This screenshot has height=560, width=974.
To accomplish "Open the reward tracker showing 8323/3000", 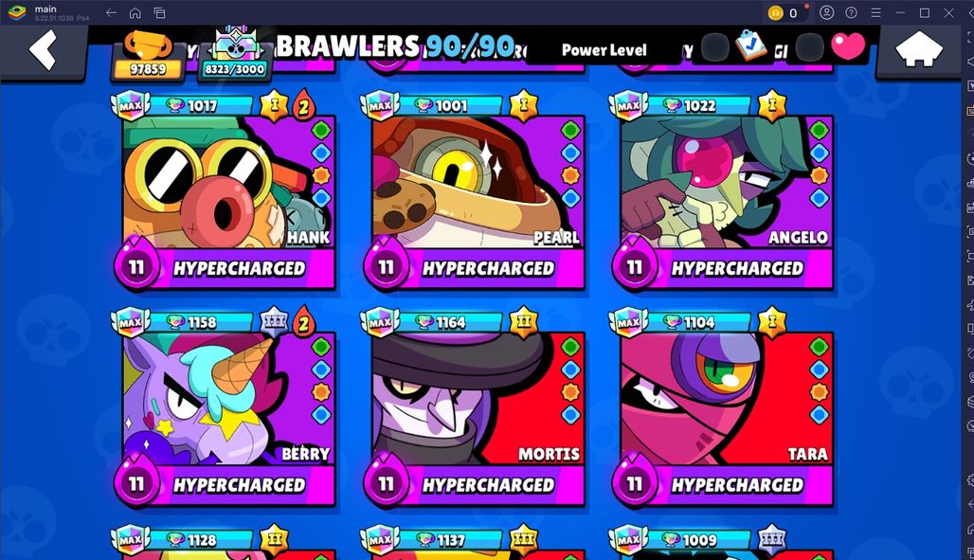I will [x=235, y=56].
